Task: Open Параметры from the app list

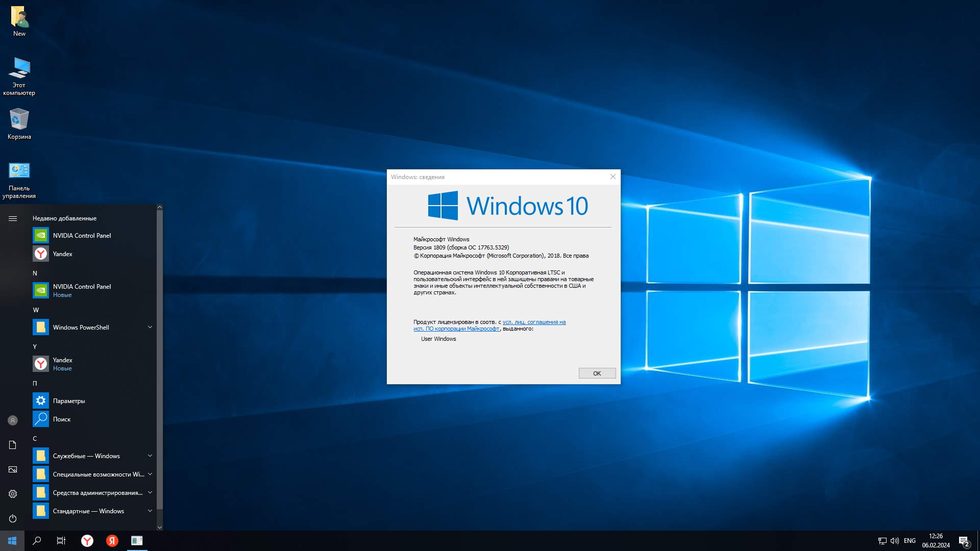Action: click(69, 401)
